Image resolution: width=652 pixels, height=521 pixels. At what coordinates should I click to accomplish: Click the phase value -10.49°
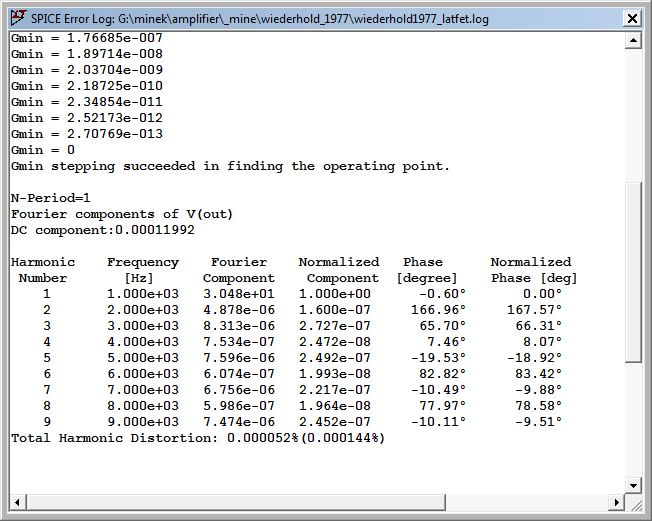click(x=438, y=390)
